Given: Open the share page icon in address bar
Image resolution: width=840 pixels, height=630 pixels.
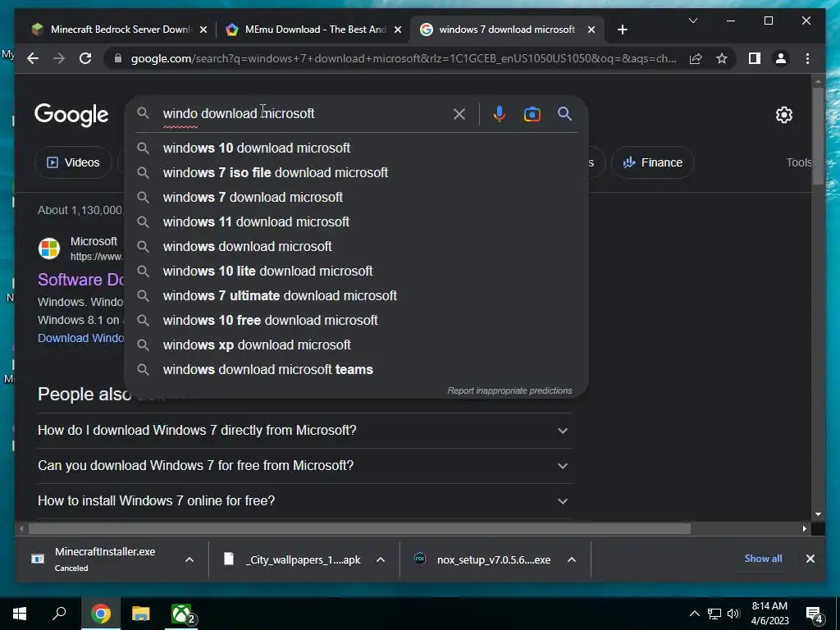Looking at the screenshot, I should [696, 58].
